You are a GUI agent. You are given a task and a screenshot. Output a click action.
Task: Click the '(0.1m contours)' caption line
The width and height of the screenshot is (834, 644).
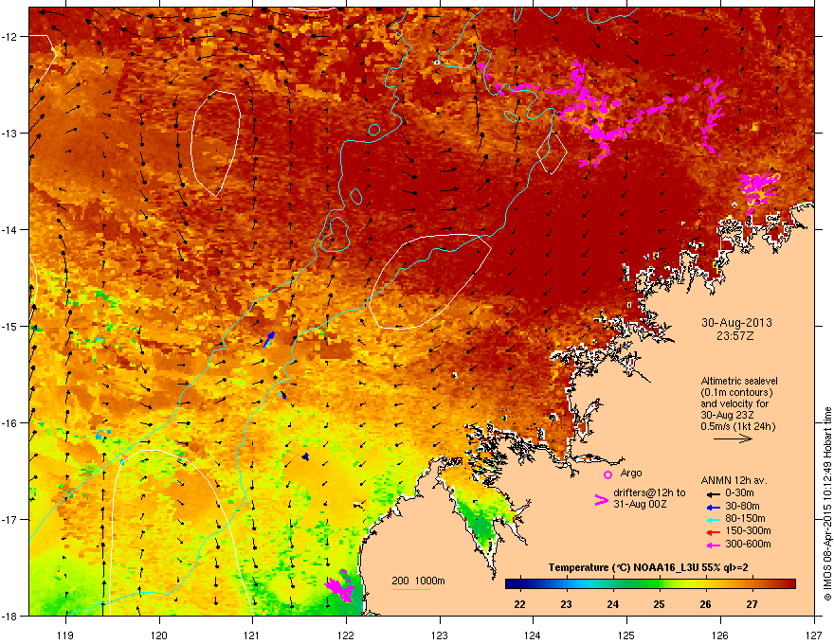tap(736, 392)
